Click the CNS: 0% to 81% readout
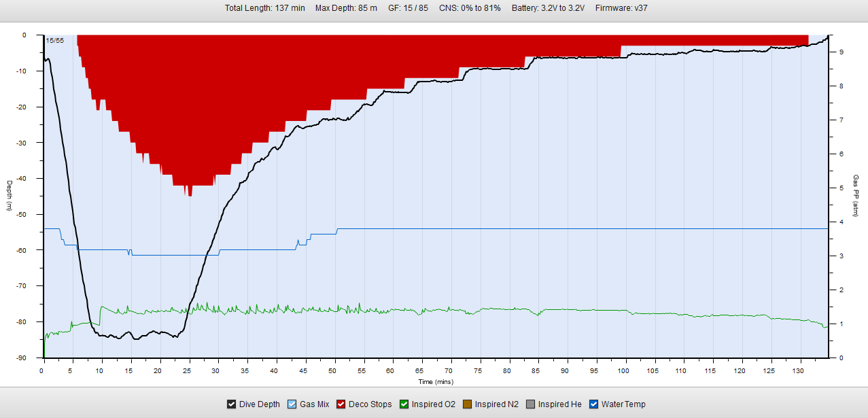Viewport: 868px width, 418px height. pyautogui.click(x=470, y=8)
